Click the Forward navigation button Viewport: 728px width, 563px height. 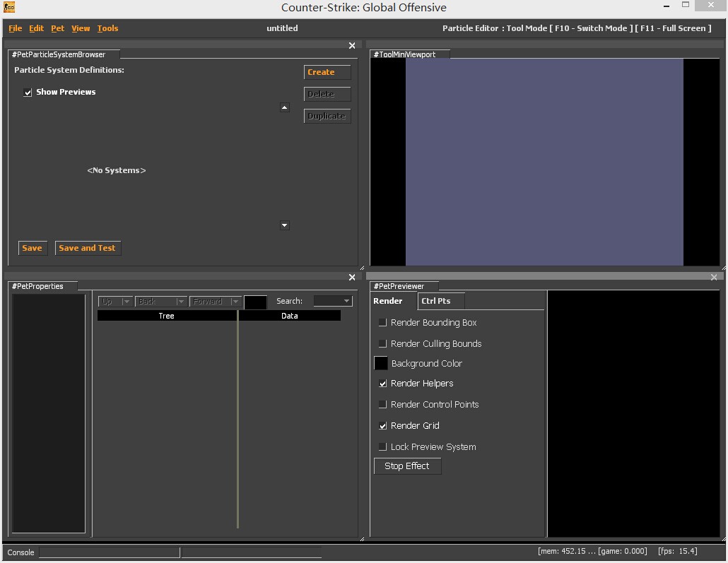point(210,302)
